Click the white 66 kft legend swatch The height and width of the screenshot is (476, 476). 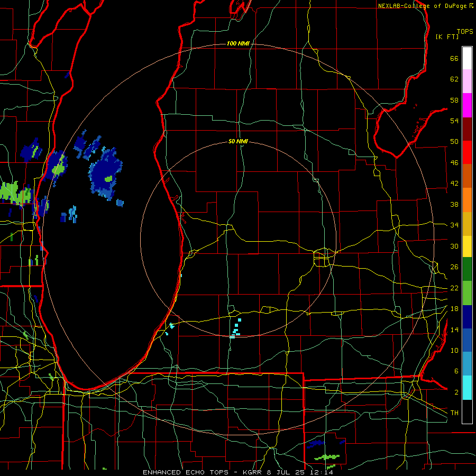coord(467,58)
